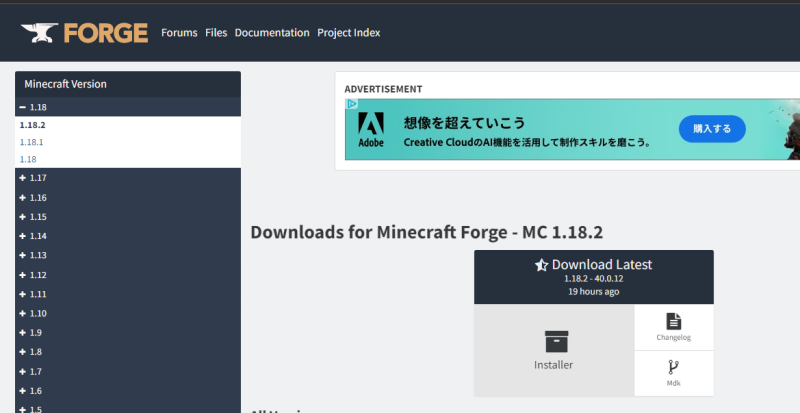Select Minecraft version 1.18.2
The height and width of the screenshot is (413, 800).
coord(32,125)
